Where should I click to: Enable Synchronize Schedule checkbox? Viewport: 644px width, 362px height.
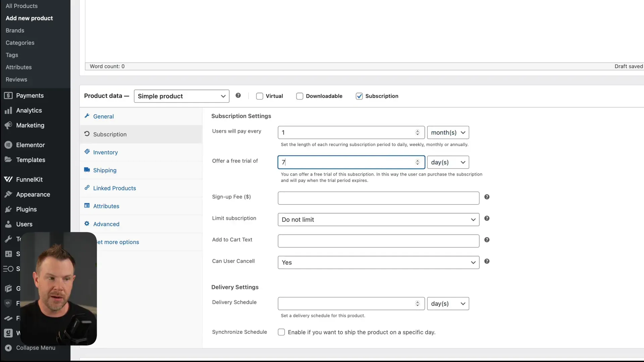tap(281, 332)
